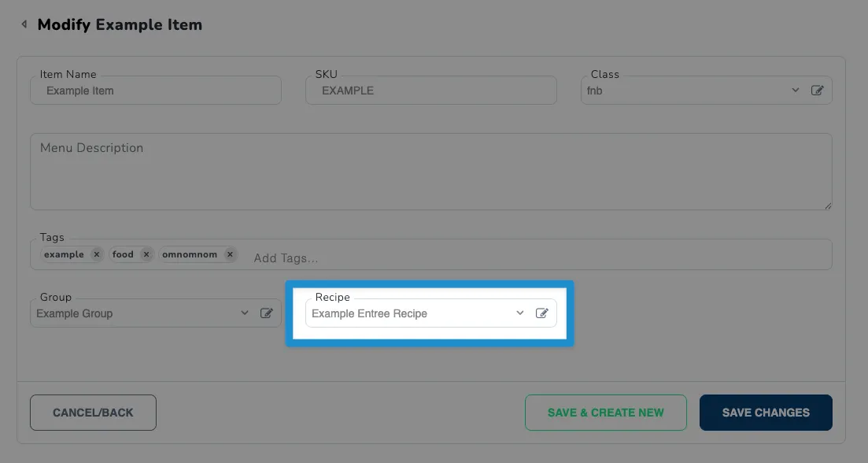Expand the Recipe dropdown showing Example Entree Recipe
Image resolution: width=868 pixels, height=463 pixels.
point(520,313)
